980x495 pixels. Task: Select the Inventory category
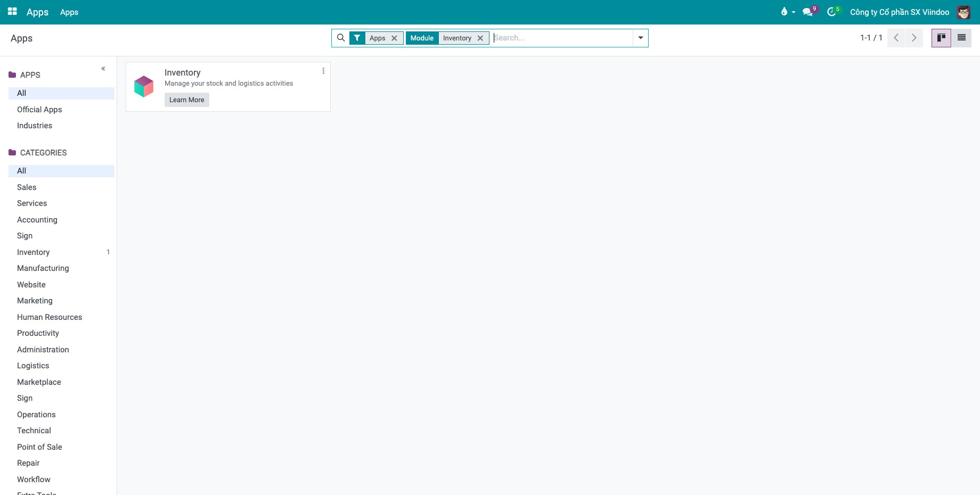click(x=61, y=252)
